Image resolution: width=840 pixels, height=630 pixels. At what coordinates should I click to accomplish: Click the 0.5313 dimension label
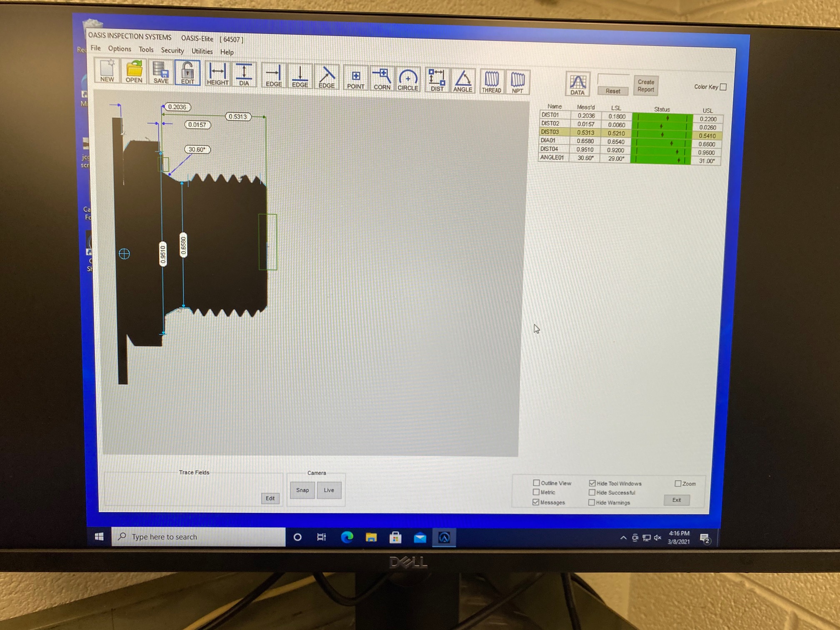click(x=238, y=116)
